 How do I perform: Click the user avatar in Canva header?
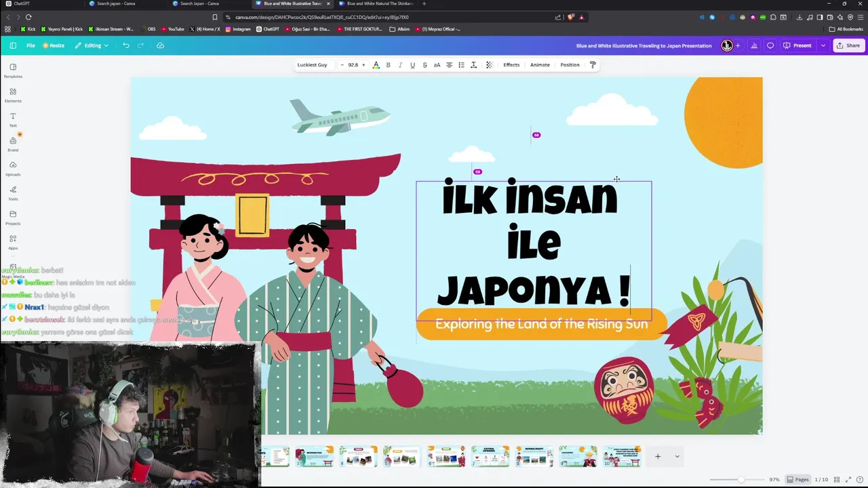click(x=726, y=45)
